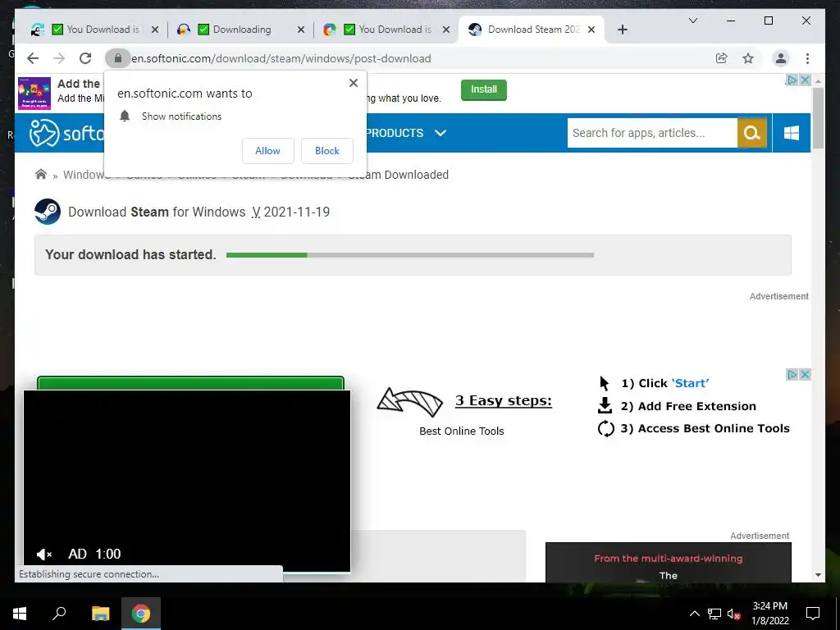This screenshot has height=630, width=840.
Task: Click the address bar URL
Action: 281,58
